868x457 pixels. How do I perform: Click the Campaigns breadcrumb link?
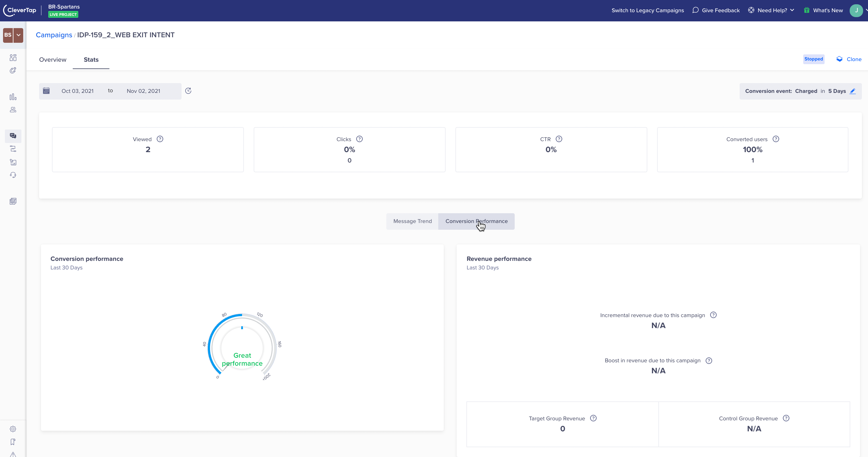[54, 35]
